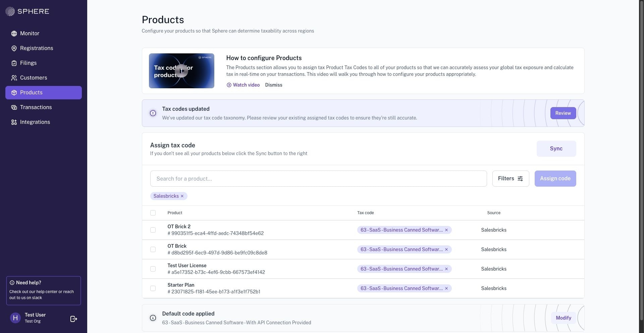Click the logout icon beside Test User

point(74,319)
